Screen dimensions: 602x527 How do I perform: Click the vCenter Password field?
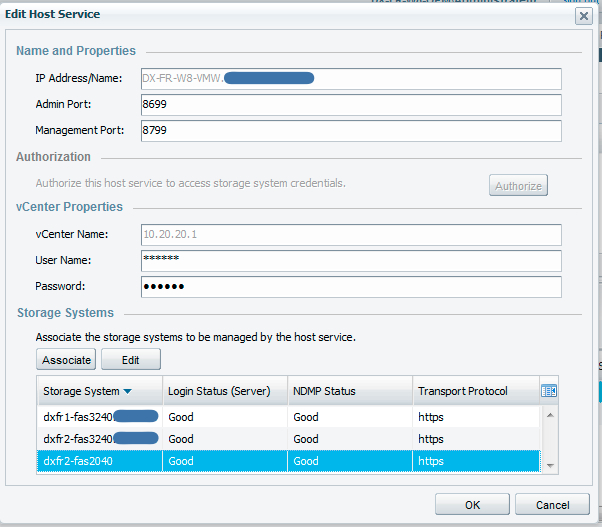350,287
